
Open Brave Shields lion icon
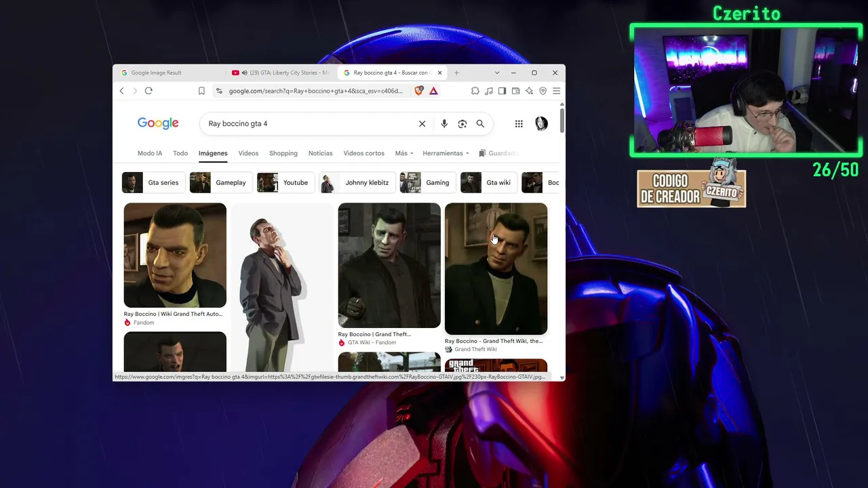pyautogui.click(x=419, y=91)
